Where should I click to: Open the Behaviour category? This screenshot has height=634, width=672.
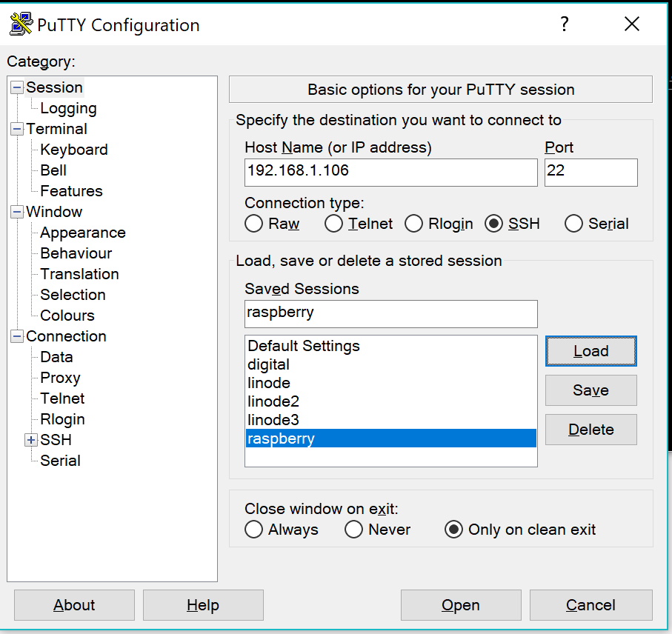tap(76, 253)
